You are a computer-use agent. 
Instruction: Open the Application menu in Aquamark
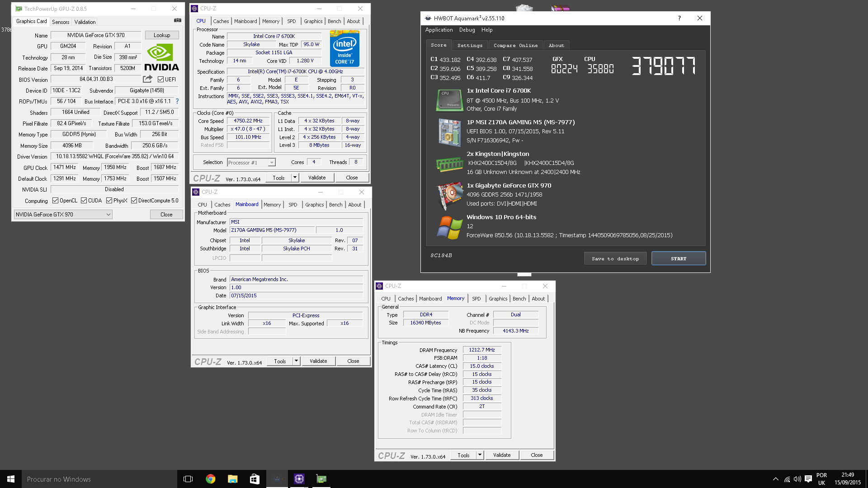(439, 30)
